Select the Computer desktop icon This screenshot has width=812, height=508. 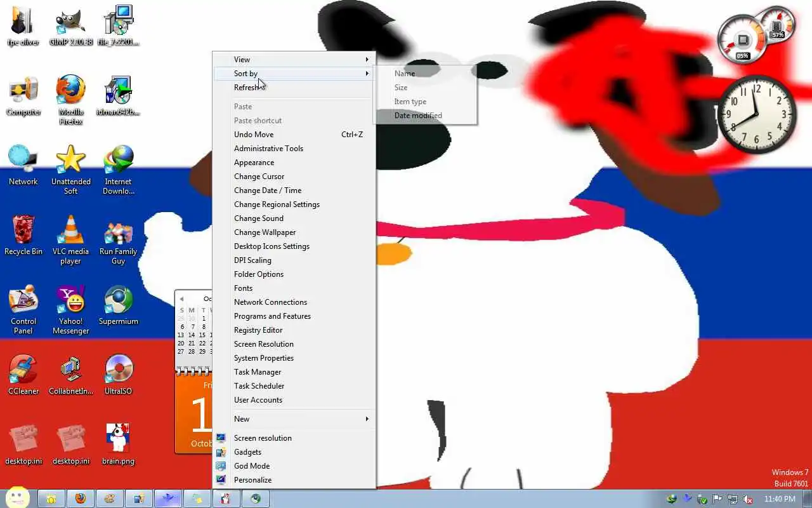[23, 97]
